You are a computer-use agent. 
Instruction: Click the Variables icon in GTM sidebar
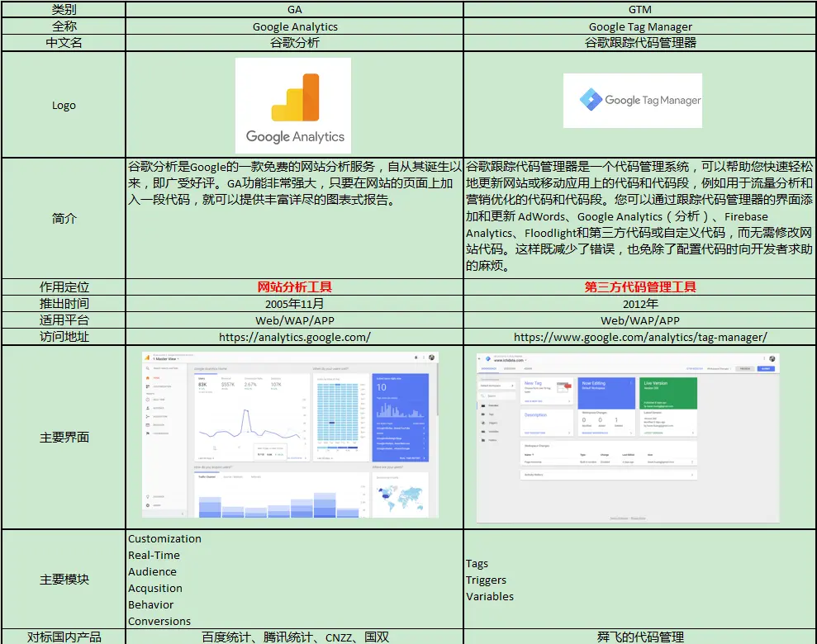point(483,432)
